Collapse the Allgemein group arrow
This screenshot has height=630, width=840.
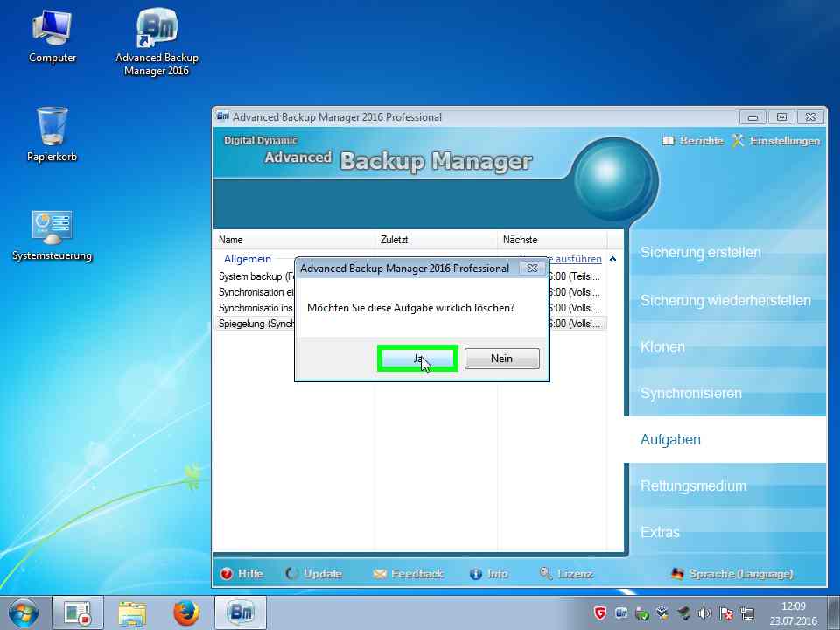pos(612,259)
